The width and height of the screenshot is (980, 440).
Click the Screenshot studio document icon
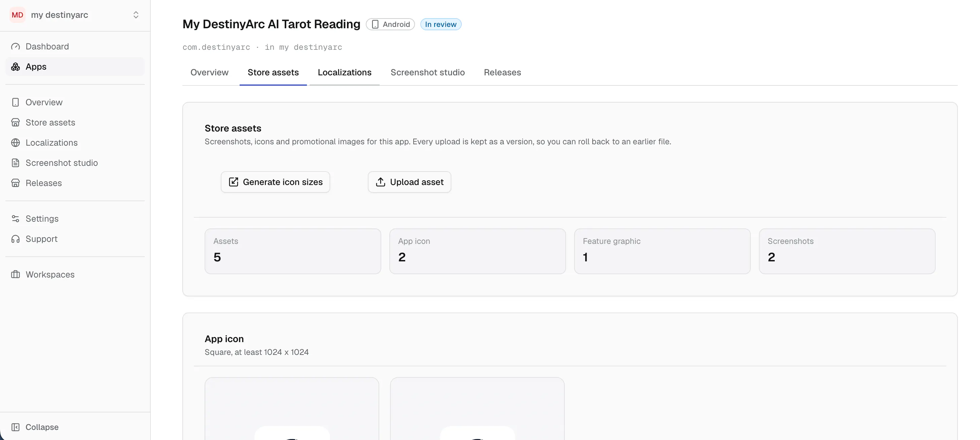point(15,163)
